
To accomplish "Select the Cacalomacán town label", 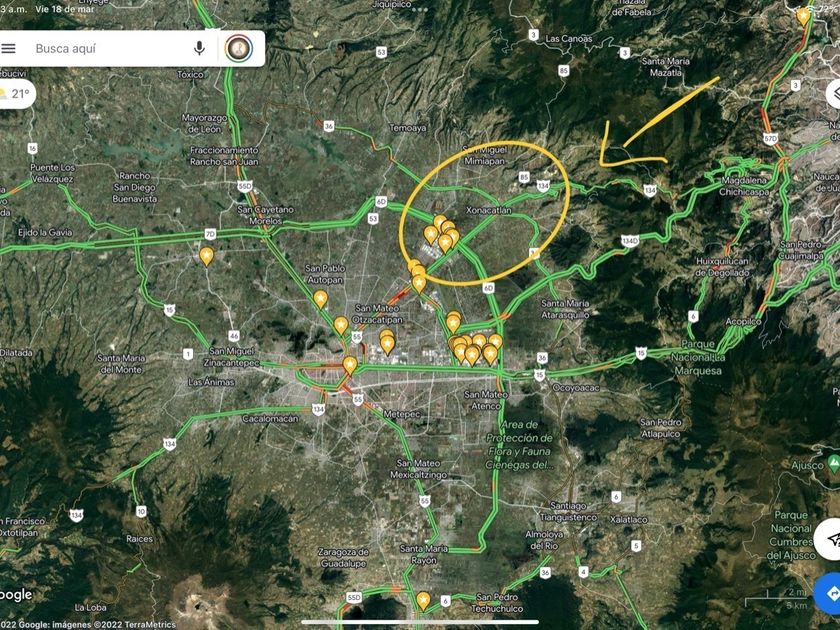I will 271,419.
